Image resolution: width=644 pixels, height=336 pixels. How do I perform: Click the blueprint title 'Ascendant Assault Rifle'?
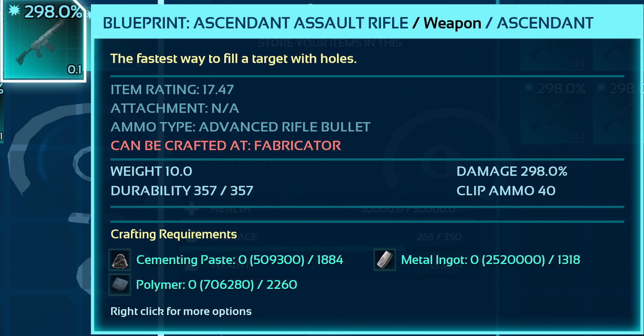255,23
